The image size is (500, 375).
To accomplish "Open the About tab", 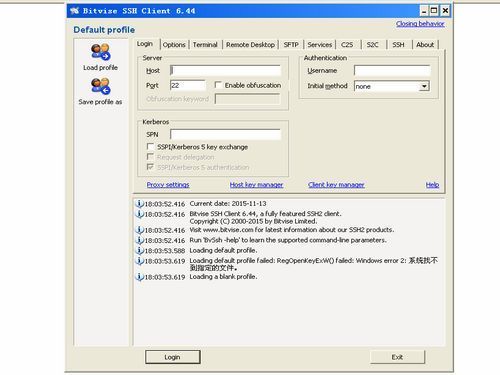I will coord(425,45).
